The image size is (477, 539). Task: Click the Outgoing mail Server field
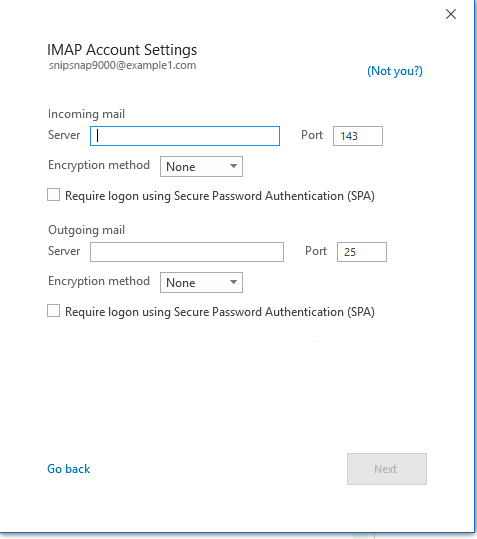pyautogui.click(x=187, y=252)
